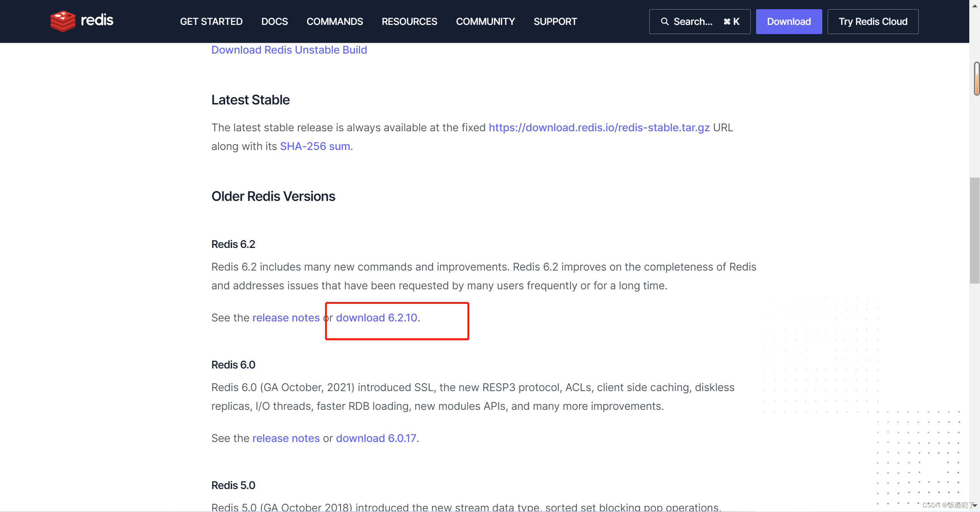Open the RESOURCES menu
Screen dimensions: 980x512
click(409, 21)
